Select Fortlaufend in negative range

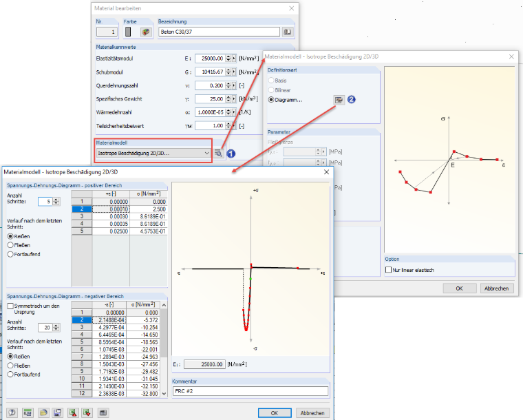click(10, 375)
